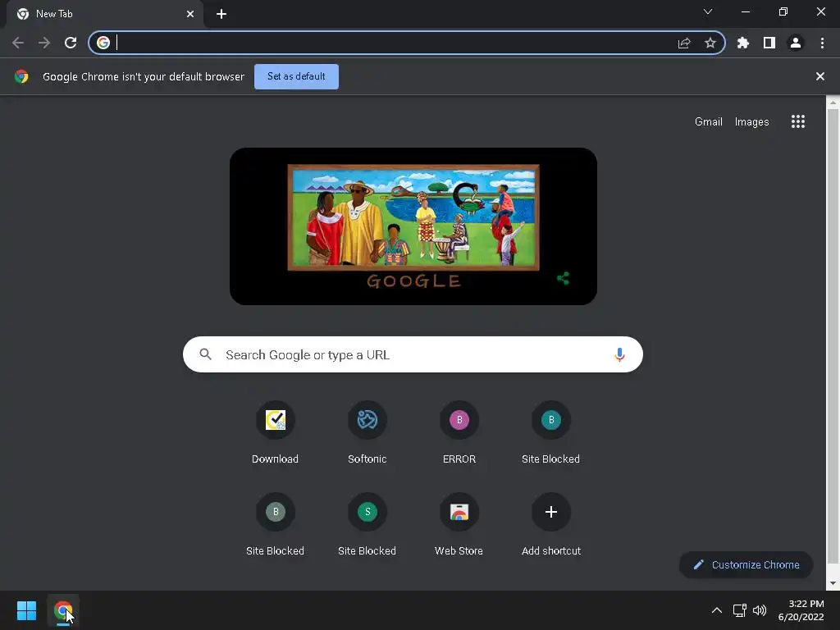
Task: Open the green S Site Blocked shortcut
Action: tap(367, 525)
